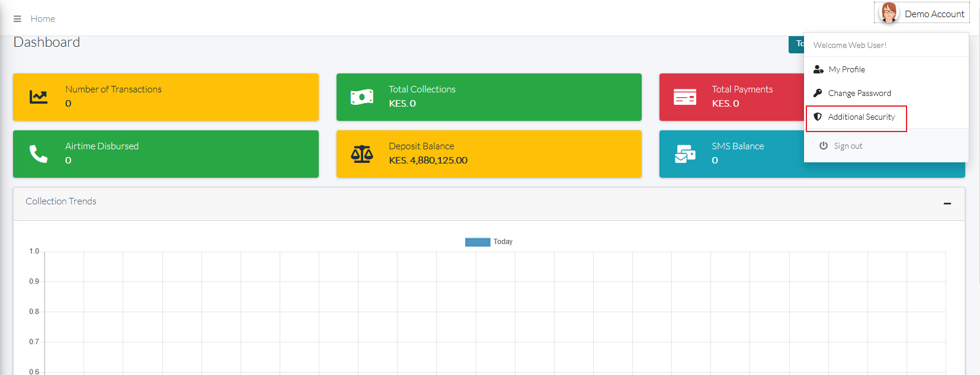Click the chart icon on Number of Transactions
The width and height of the screenshot is (980, 375).
(39, 97)
